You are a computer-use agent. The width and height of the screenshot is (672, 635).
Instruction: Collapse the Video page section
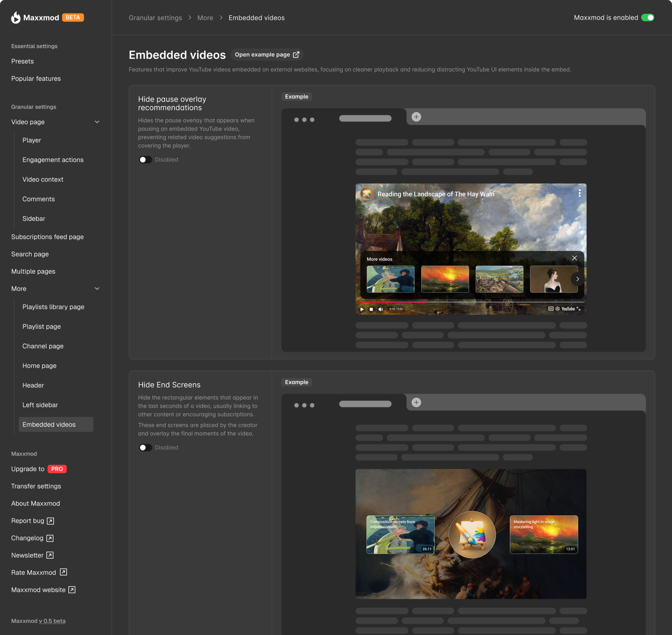pyautogui.click(x=97, y=122)
